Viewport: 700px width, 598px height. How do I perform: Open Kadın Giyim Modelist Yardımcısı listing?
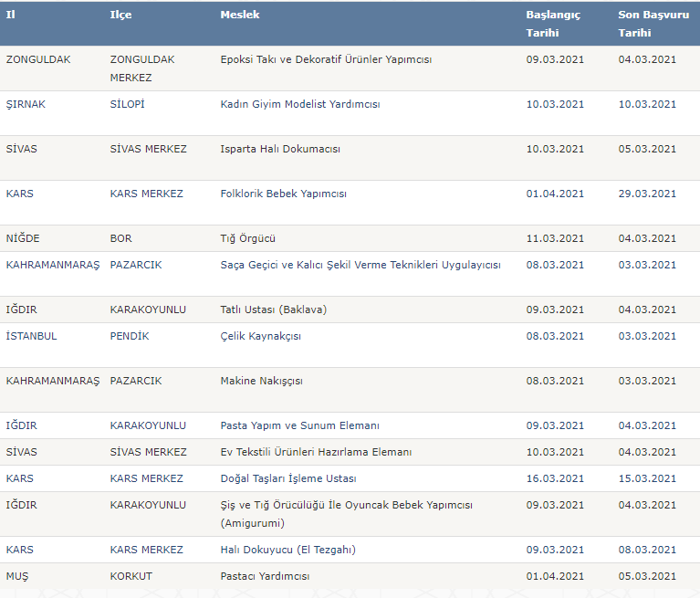[x=300, y=104]
